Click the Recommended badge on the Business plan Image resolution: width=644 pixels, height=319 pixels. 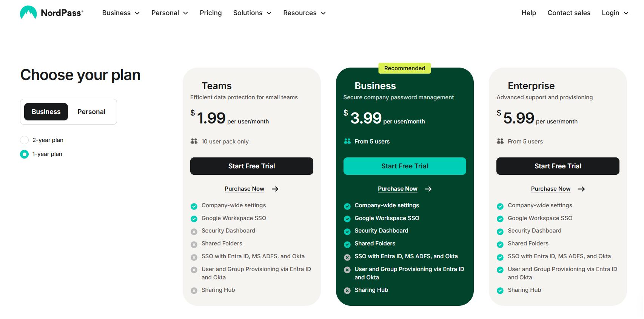pos(405,68)
